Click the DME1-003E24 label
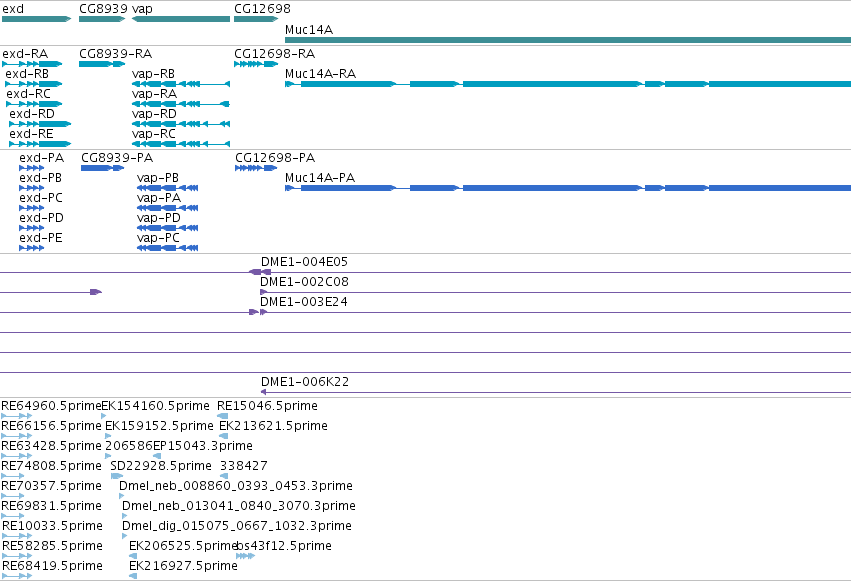Screen dimensions: 851x581 click(x=303, y=302)
